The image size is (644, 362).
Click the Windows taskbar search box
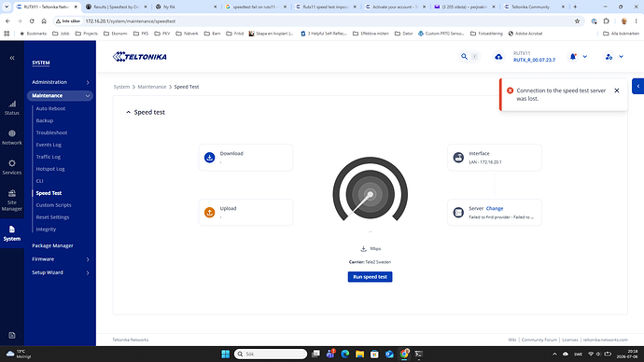tap(271, 354)
